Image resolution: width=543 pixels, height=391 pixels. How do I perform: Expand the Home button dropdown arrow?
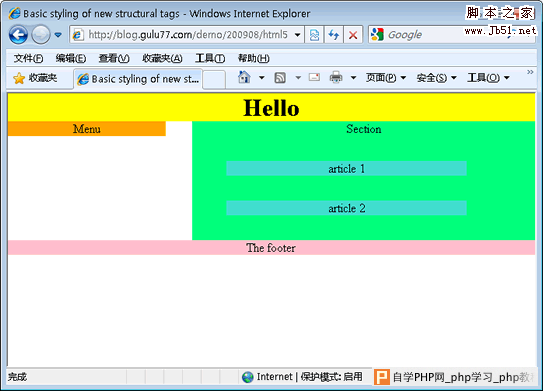[x=262, y=78]
